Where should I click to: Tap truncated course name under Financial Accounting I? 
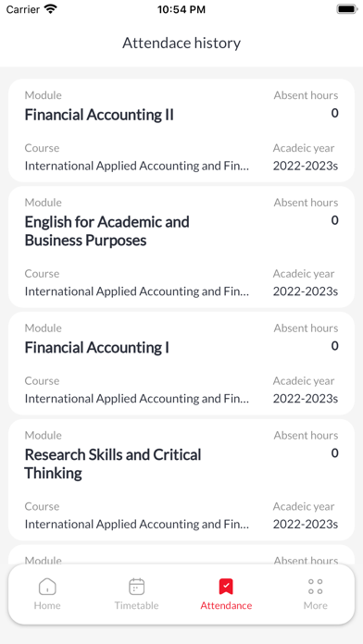point(137,399)
